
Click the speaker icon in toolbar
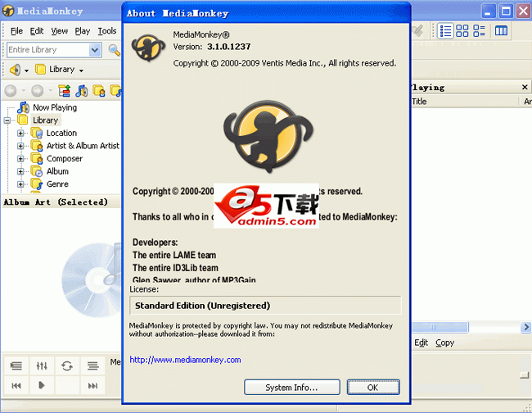click(15, 70)
